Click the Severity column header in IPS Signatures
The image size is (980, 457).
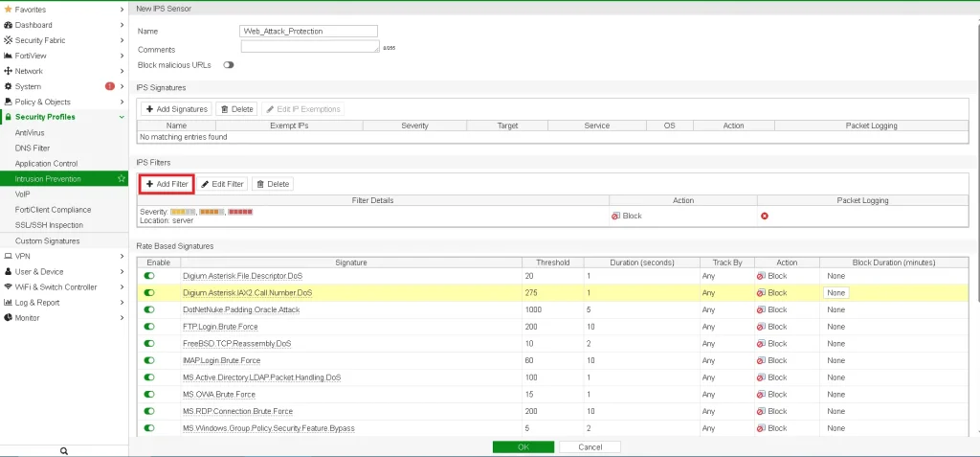point(415,126)
